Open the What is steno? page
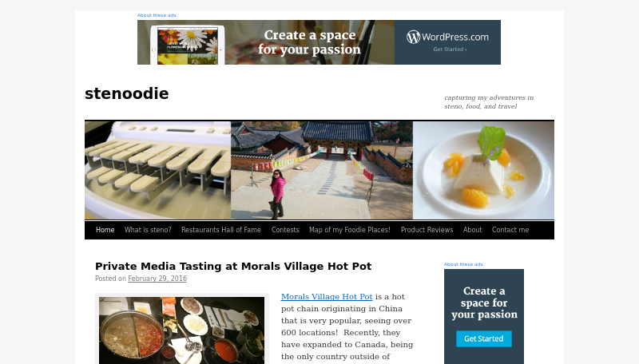 (x=148, y=230)
